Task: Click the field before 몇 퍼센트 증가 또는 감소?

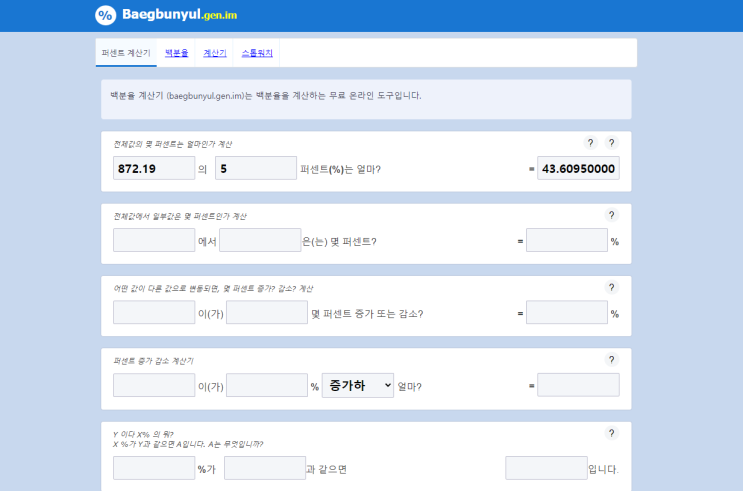Action: pyautogui.click(x=267, y=312)
